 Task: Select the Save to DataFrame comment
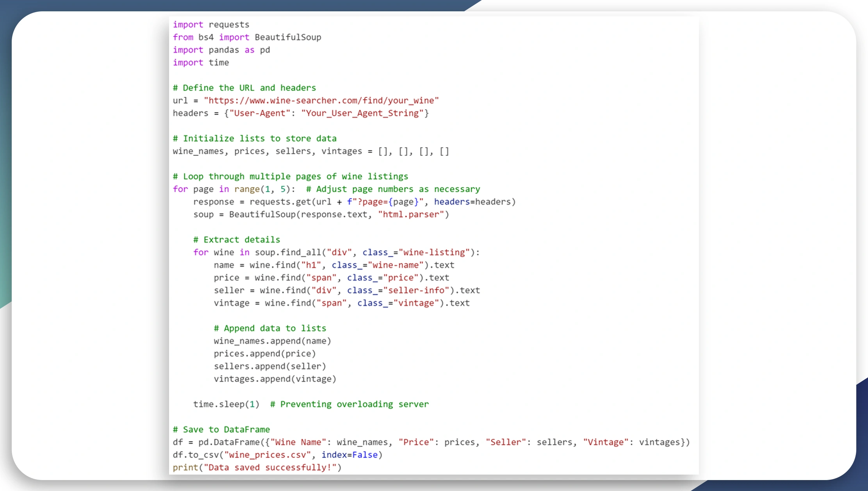pos(221,429)
